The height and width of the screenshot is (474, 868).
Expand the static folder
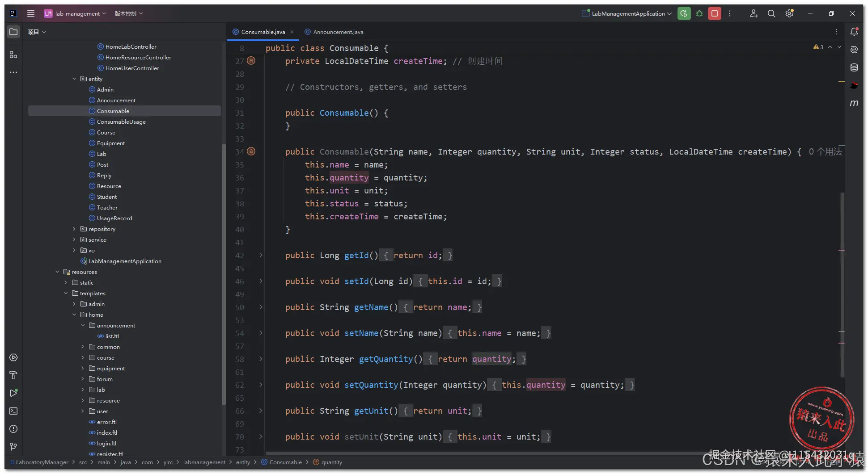66,282
